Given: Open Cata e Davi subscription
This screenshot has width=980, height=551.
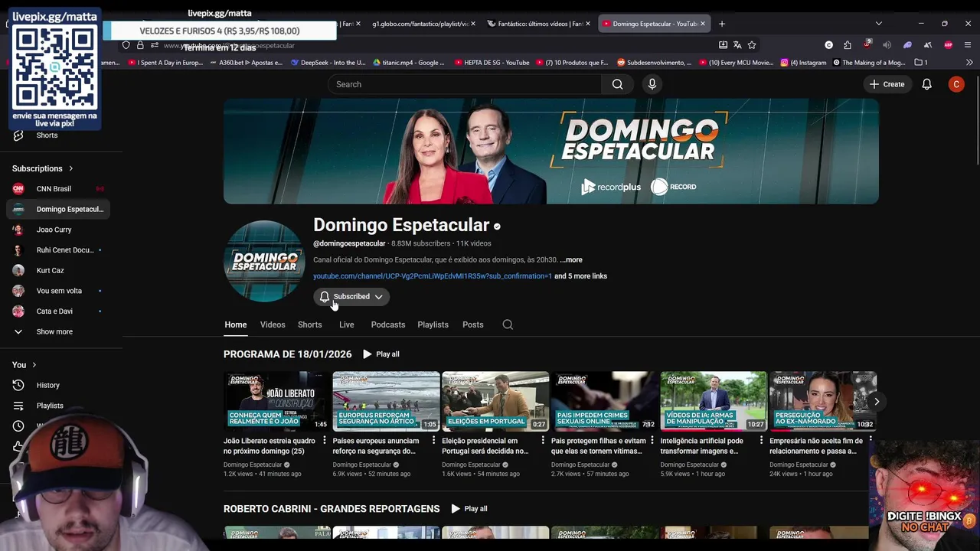Looking at the screenshot, I should tap(58, 311).
